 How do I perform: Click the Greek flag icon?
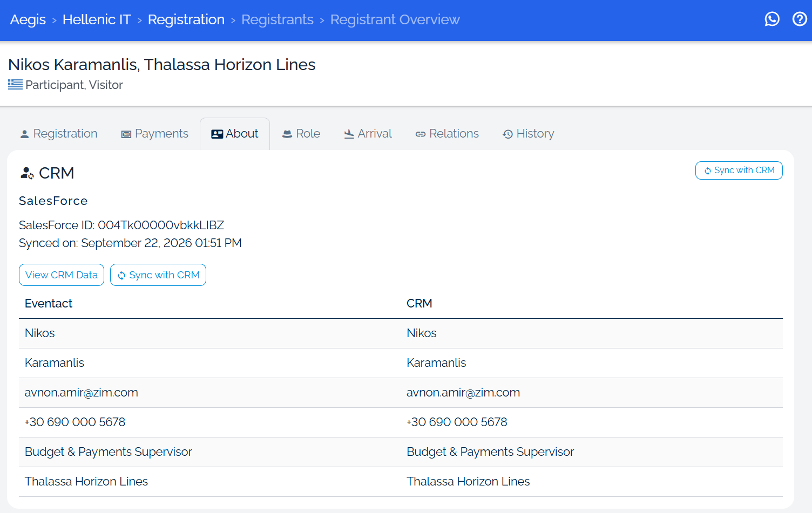pos(15,85)
